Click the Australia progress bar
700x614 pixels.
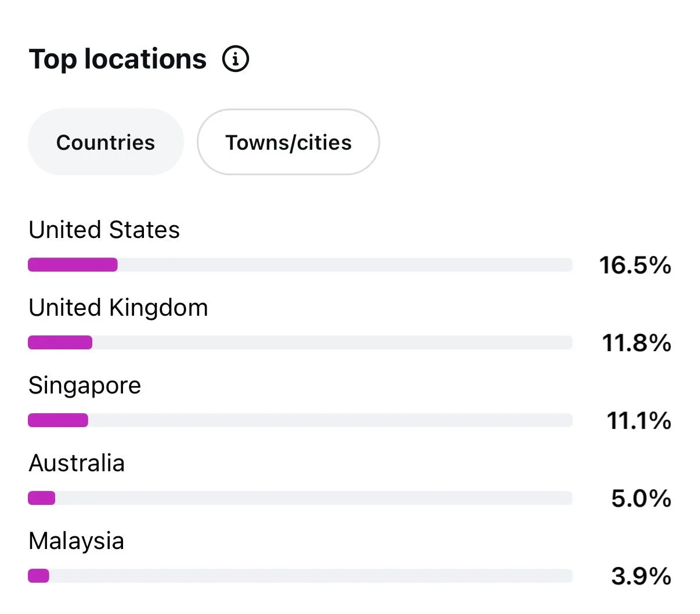coord(300,499)
